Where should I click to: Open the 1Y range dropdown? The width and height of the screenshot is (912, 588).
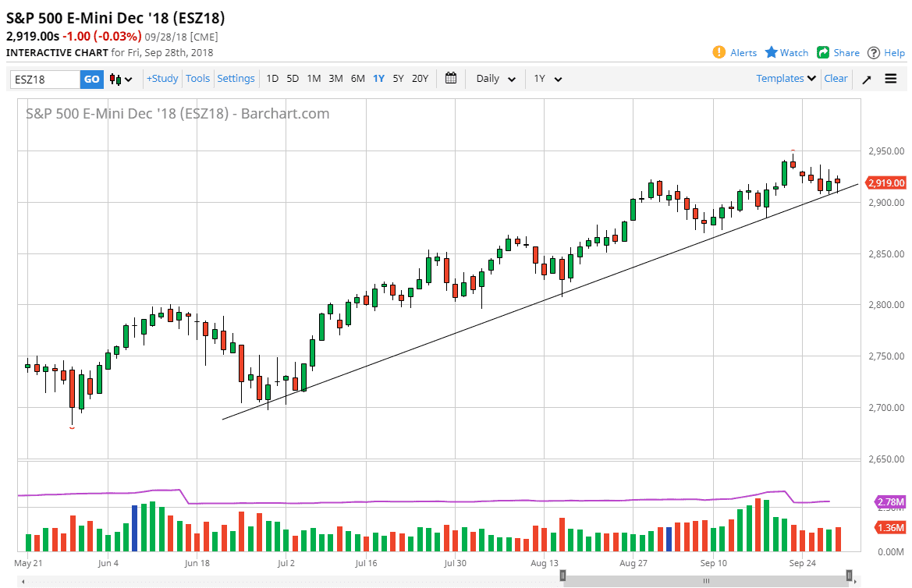(x=547, y=78)
